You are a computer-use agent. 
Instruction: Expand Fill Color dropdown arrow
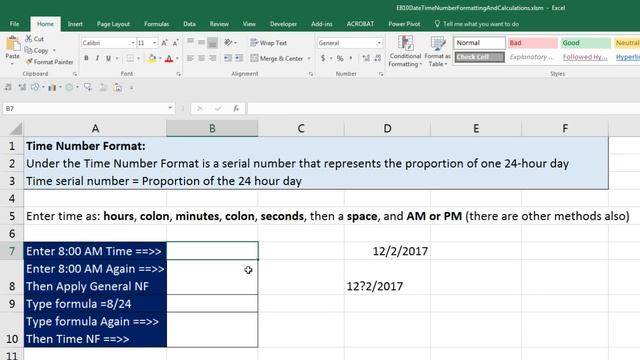pos(160,58)
